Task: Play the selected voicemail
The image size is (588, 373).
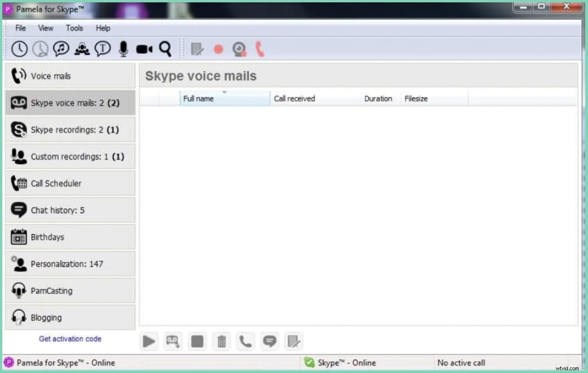Action: pos(149,341)
